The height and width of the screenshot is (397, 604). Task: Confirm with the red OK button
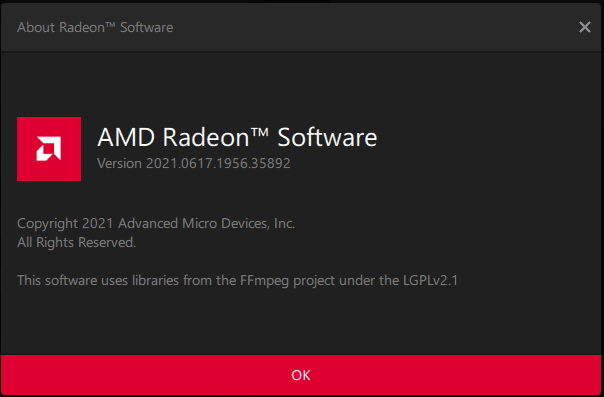(301, 375)
